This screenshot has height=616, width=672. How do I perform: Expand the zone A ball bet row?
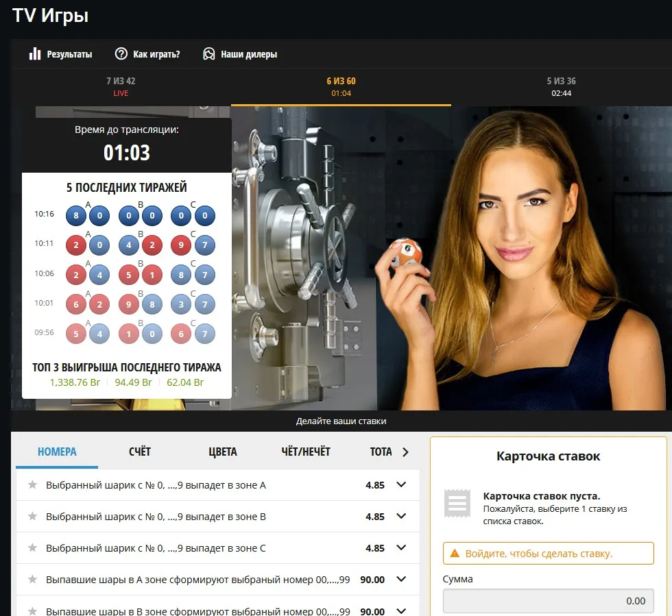401,485
